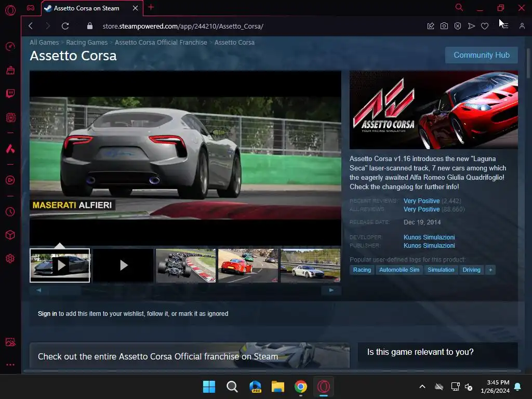Open the Aria AI sidebar icon
The image size is (532, 399).
tap(10, 149)
